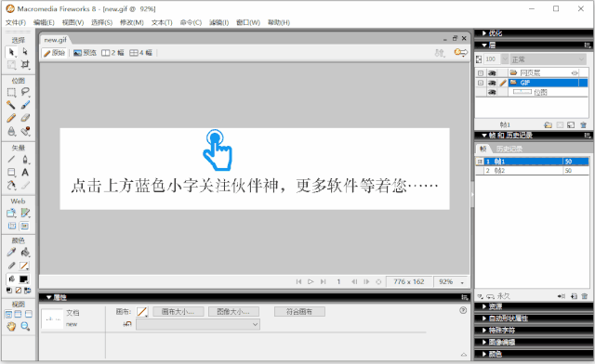This screenshot has width=595, height=364.
Task: Switch to full screen mode
Action: (x=29, y=315)
